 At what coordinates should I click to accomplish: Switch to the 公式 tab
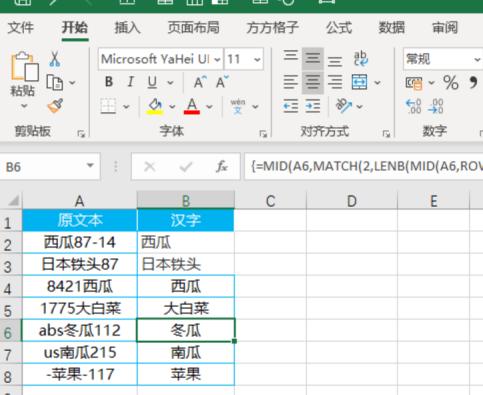click(339, 27)
